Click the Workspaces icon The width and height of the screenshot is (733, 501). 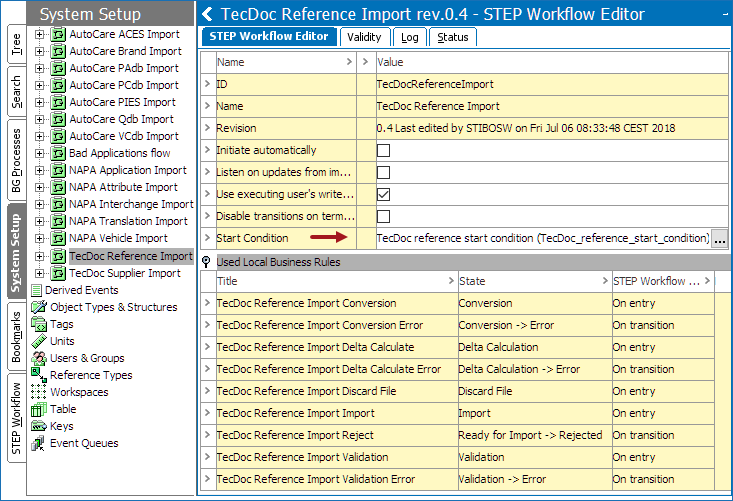pyautogui.click(x=38, y=392)
